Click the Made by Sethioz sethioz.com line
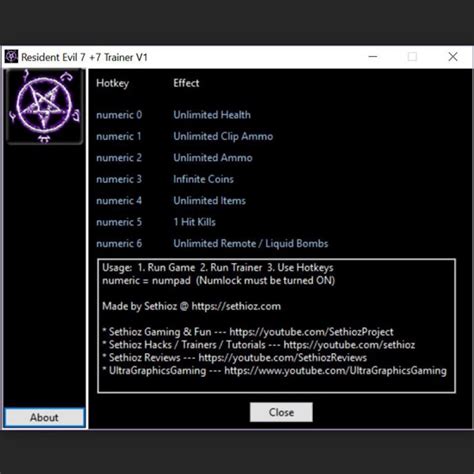This screenshot has width=474, height=474. (x=191, y=306)
